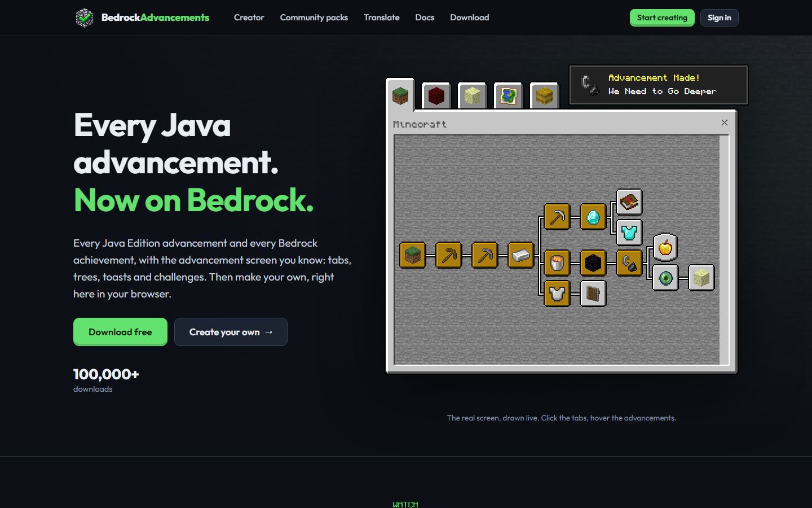Select the grass block tab above the advancement window
The image size is (812, 508).
pyautogui.click(x=400, y=95)
